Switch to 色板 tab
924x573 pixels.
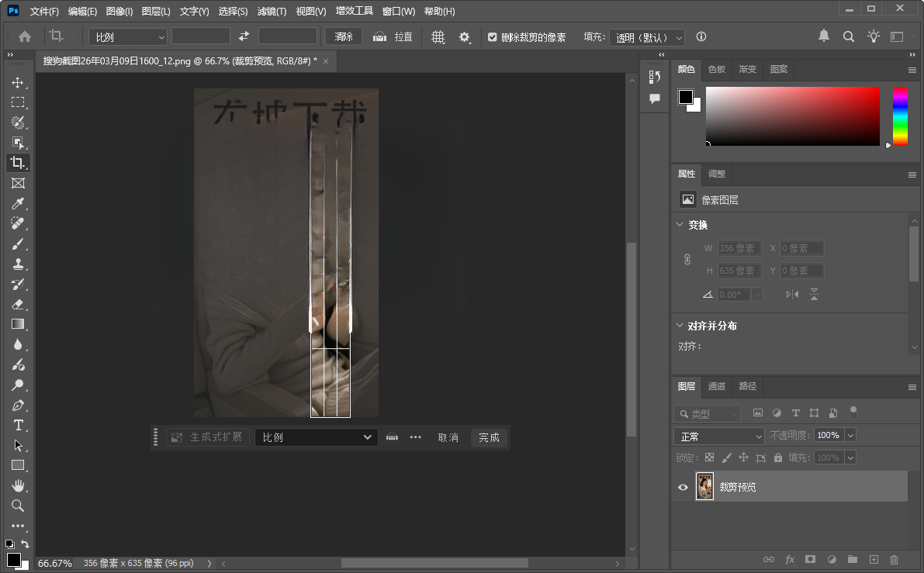[x=717, y=70]
